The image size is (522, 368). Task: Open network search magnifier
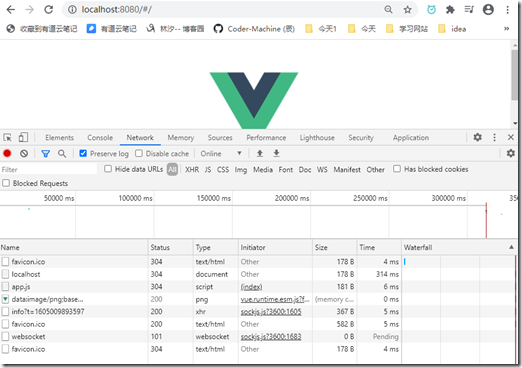pyautogui.click(x=62, y=153)
